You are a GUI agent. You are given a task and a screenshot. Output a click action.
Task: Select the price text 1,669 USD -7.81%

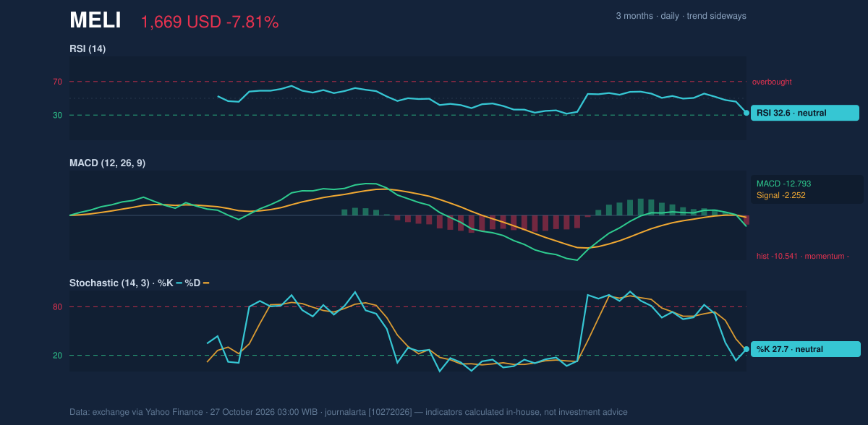click(210, 22)
